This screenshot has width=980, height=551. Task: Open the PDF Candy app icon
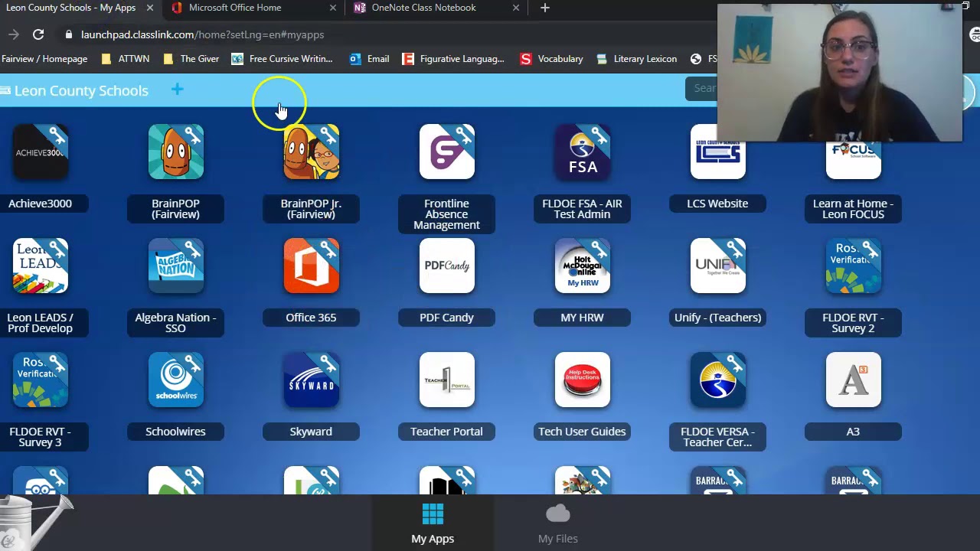[446, 266]
